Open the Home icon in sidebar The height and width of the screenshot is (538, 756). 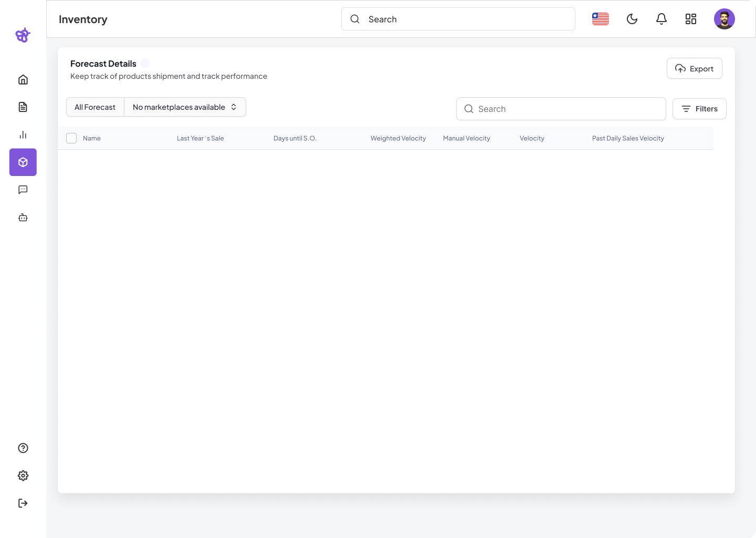(23, 80)
